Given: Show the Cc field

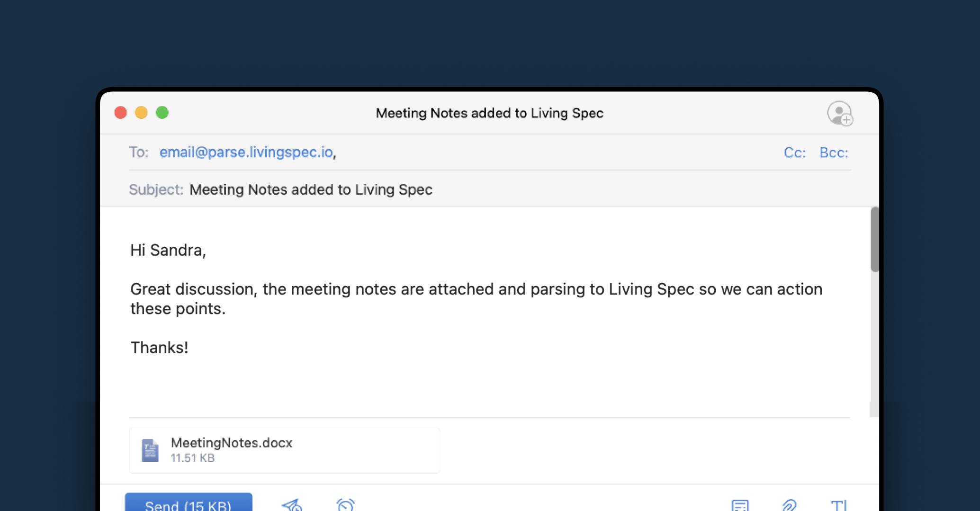Looking at the screenshot, I should (x=794, y=153).
